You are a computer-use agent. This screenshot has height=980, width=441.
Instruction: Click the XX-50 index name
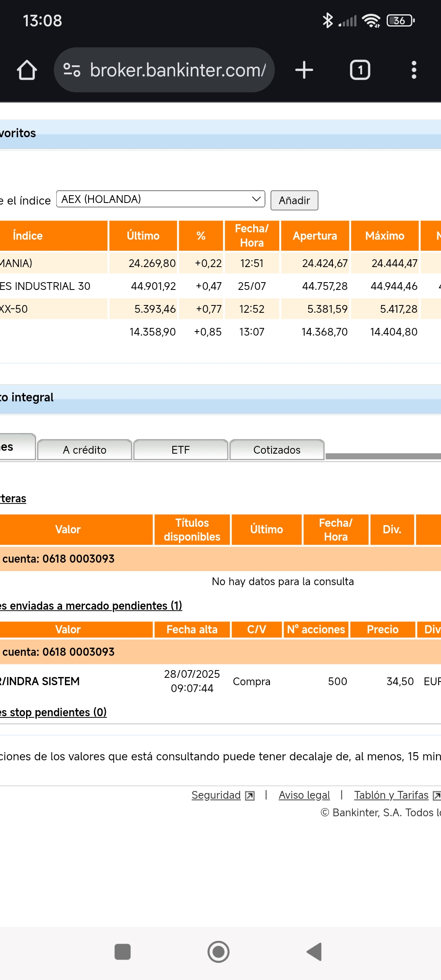pos(14,309)
